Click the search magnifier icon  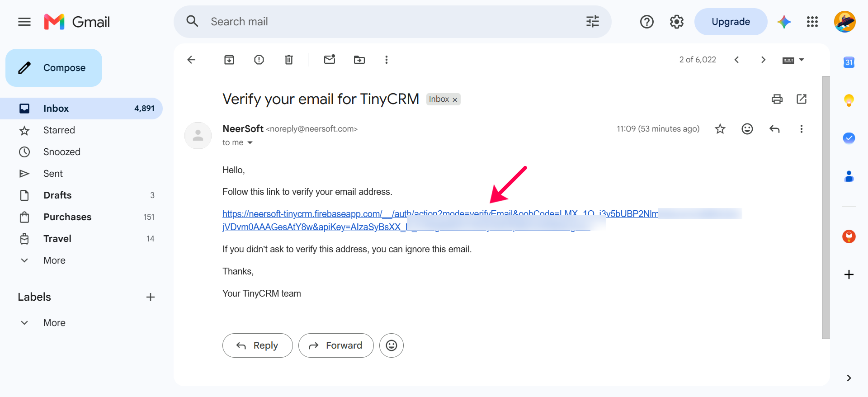[x=192, y=21]
